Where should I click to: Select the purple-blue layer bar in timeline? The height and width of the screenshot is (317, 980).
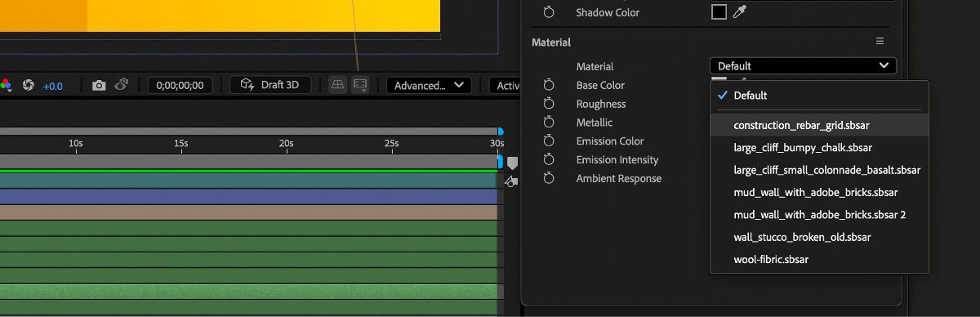click(x=248, y=196)
